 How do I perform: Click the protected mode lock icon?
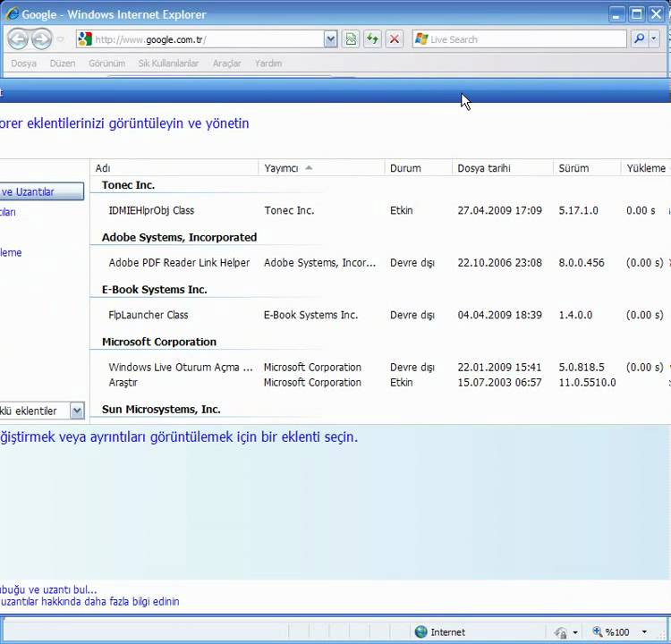coord(560,632)
